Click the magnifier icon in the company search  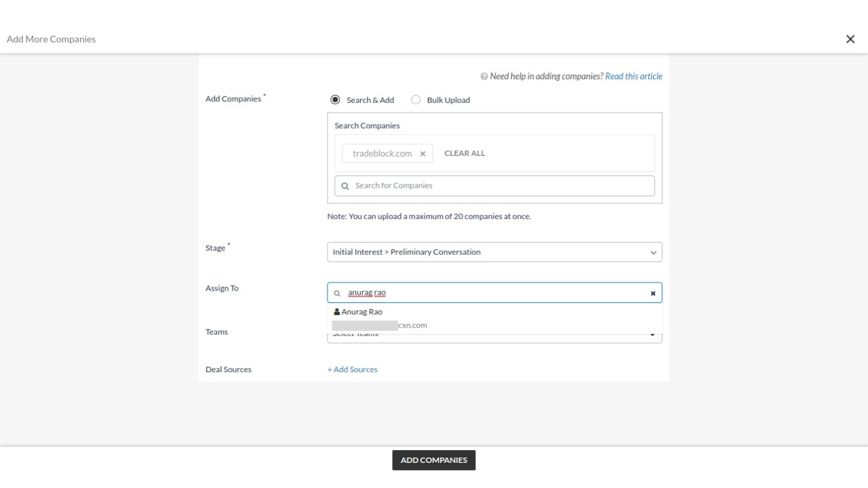coord(344,186)
